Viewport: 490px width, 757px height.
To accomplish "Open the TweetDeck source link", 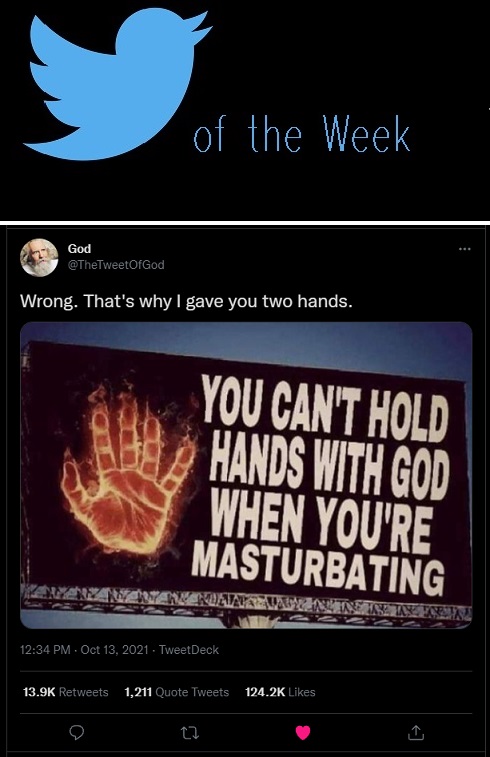I will click(x=189, y=650).
